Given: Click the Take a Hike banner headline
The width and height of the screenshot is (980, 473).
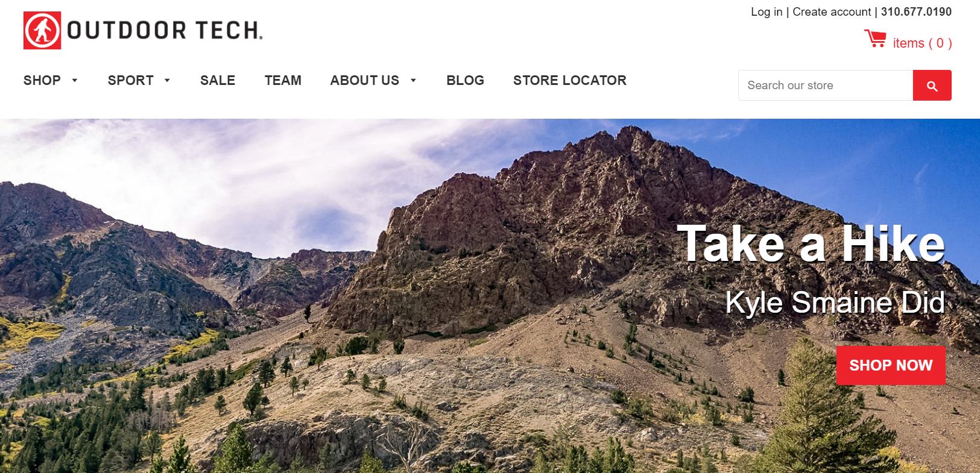Looking at the screenshot, I should coord(811,244).
